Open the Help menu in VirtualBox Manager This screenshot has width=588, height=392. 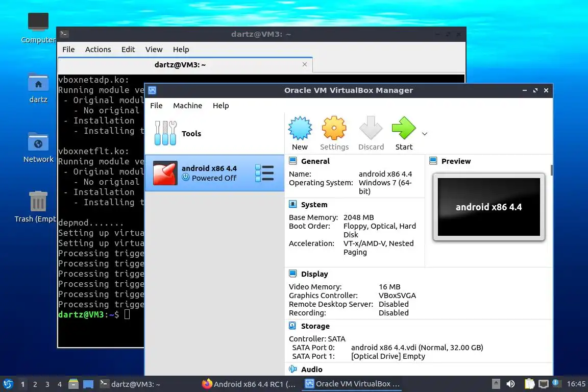[220, 106]
